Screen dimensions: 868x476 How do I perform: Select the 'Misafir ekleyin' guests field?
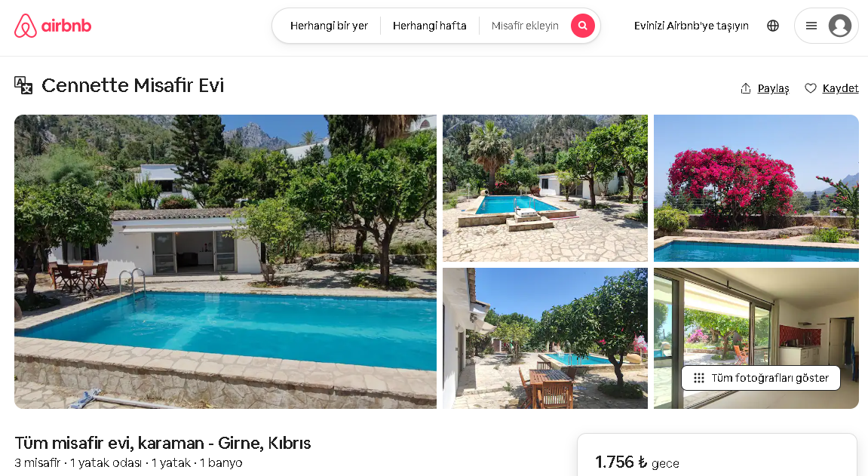pyautogui.click(x=525, y=26)
